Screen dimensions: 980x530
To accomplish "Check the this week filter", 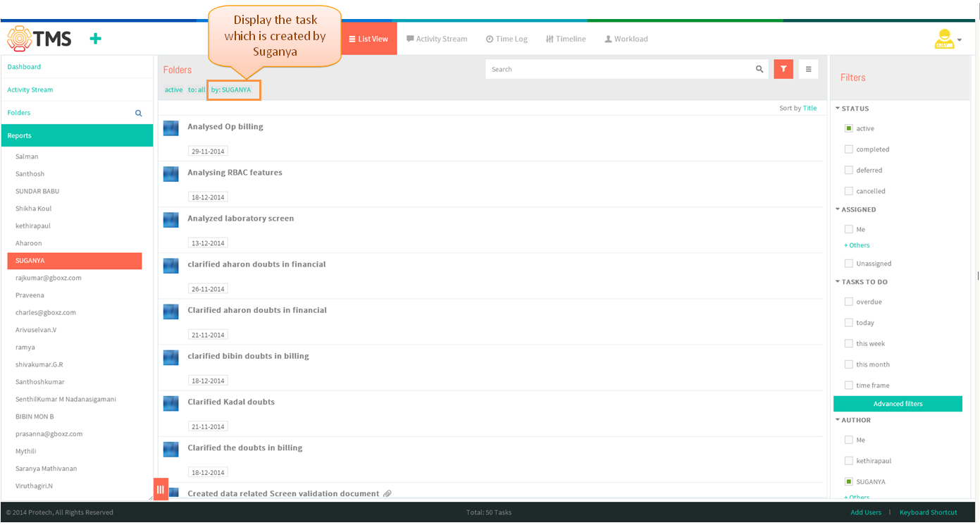I will coord(849,343).
